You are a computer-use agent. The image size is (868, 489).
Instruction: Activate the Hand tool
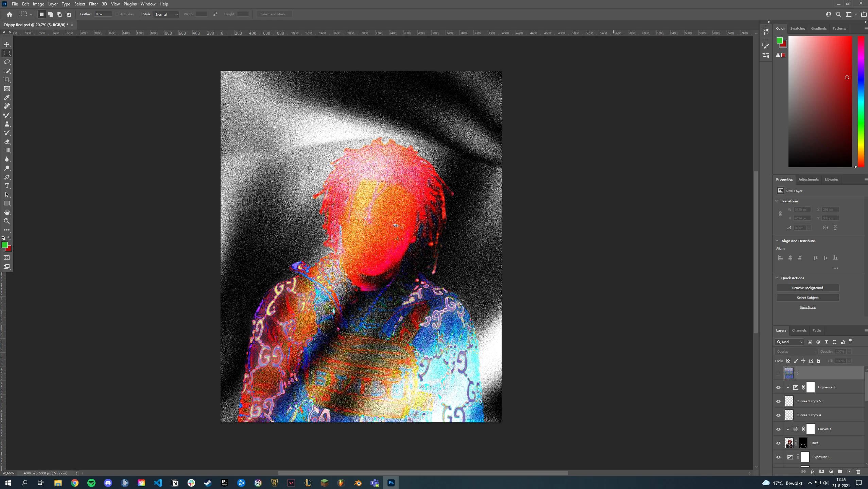pos(7,213)
